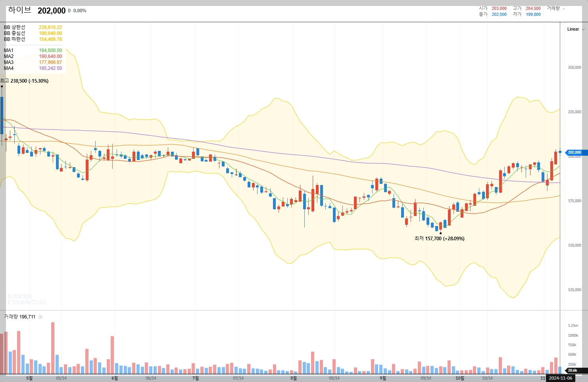The width and height of the screenshot is (588, 382).
Task: Click the 최고 238,500 high price marker
Action: (25, 81)
